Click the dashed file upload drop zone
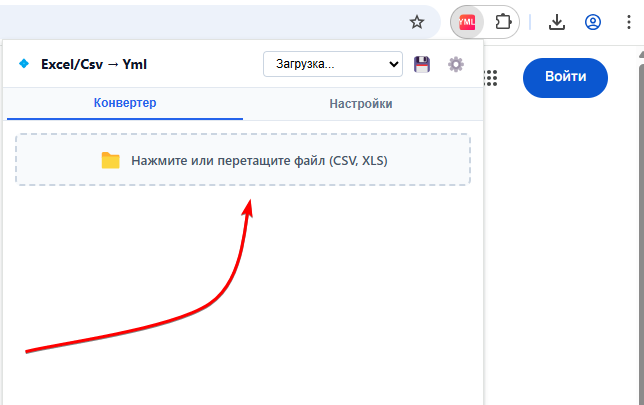The width and height of the screenshot is (644, 405). coord(243,160)
